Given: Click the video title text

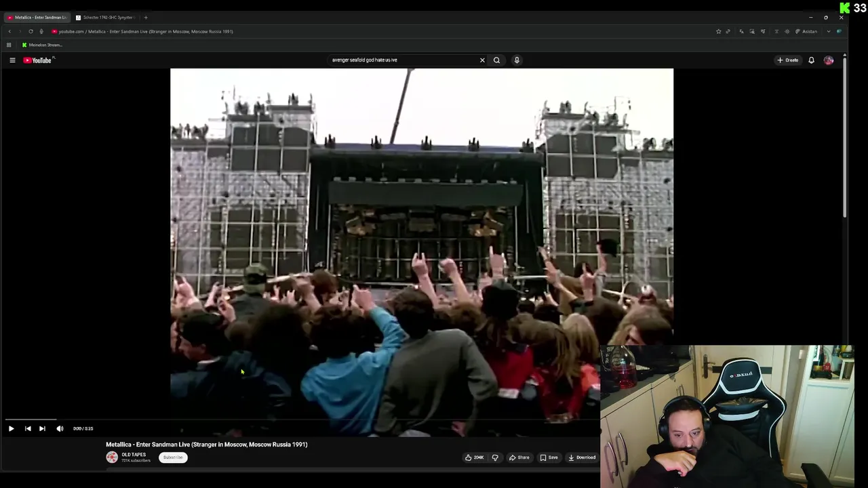Looking at the screenshot, I should [x=206, y=445].
